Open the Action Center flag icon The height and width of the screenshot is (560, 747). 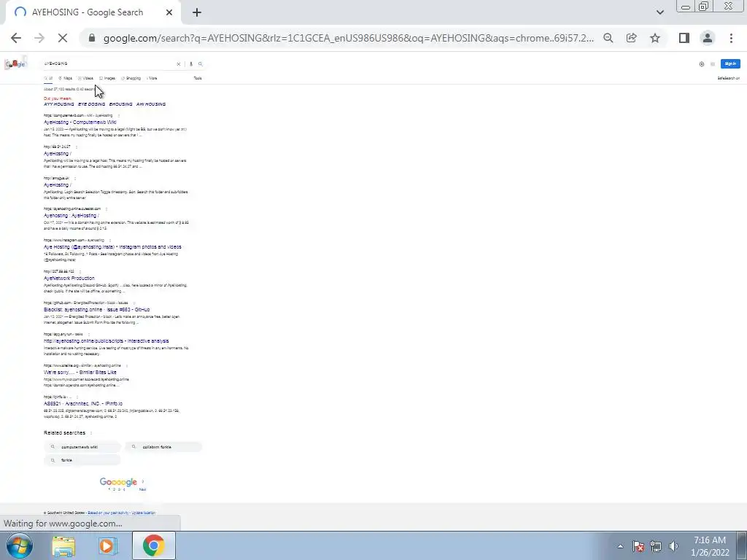(638, 546)
